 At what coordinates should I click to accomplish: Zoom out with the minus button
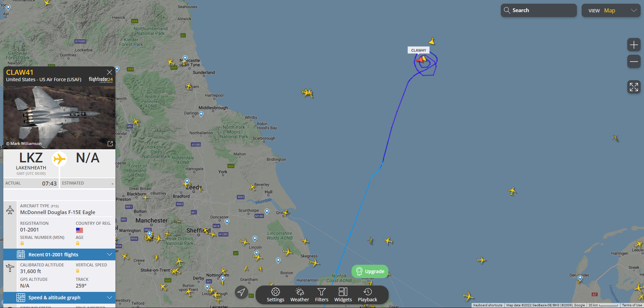pos(634,61)
